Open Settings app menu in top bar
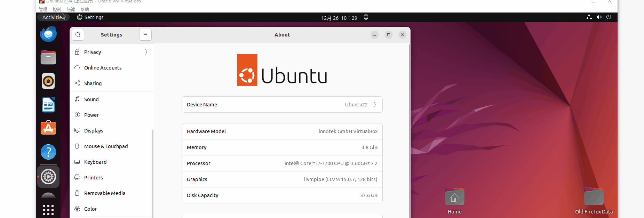Viewport: 644px width, 218px height. pos(90,17)
